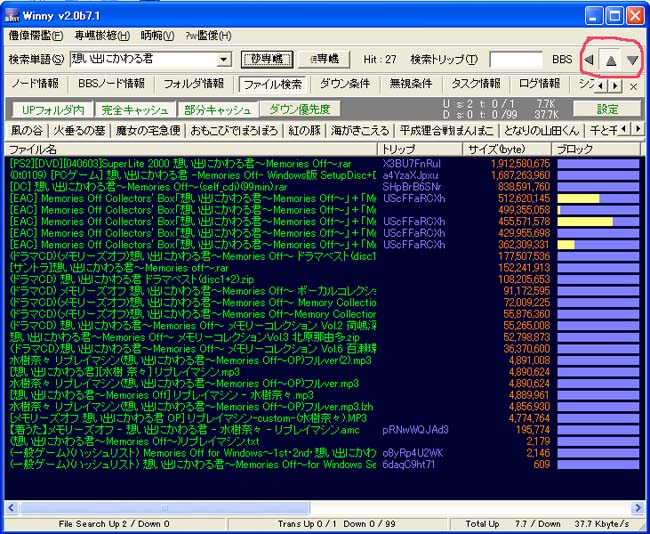Toggle the ダウン優先度 filter
650x534 pixels.
(300, 109)
